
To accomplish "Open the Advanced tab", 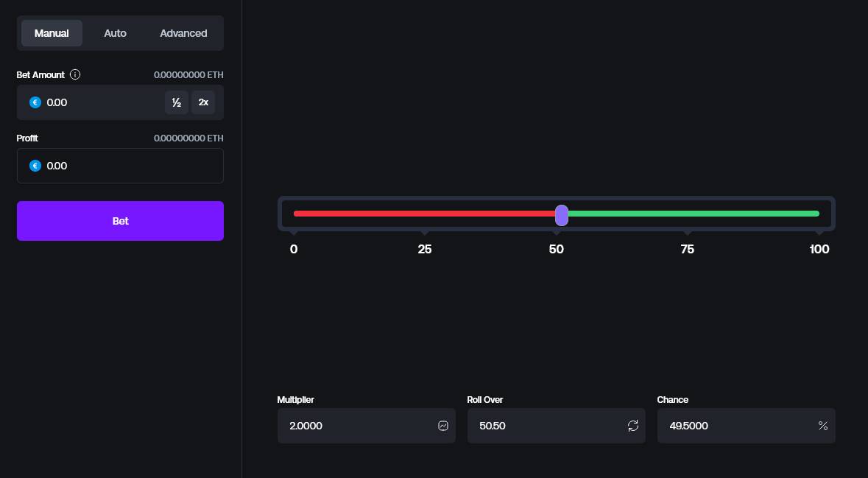I will tap(183, 33).
